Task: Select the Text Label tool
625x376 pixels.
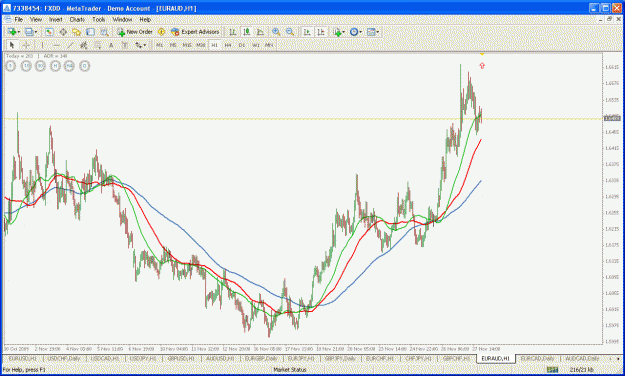Action: (125, 45)
